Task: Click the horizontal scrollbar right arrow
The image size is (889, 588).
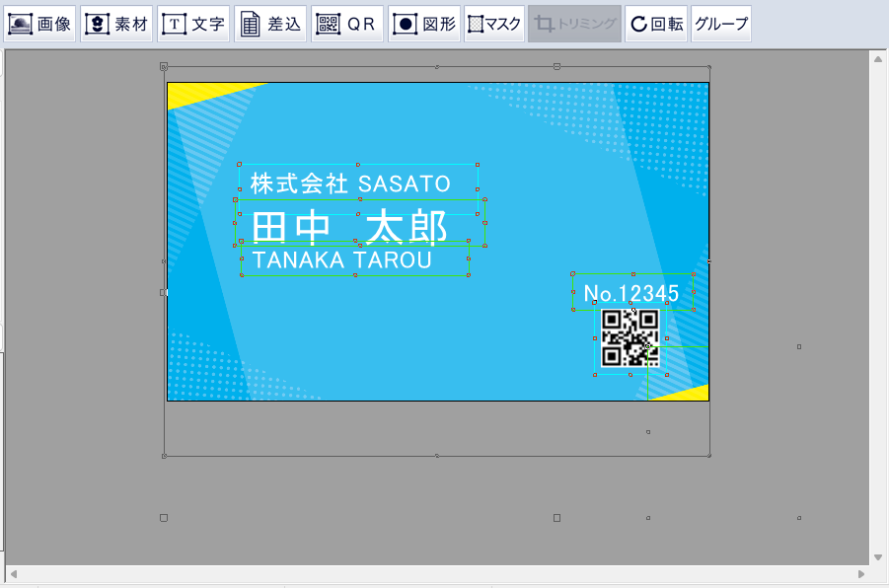Action: click(861, 574)
